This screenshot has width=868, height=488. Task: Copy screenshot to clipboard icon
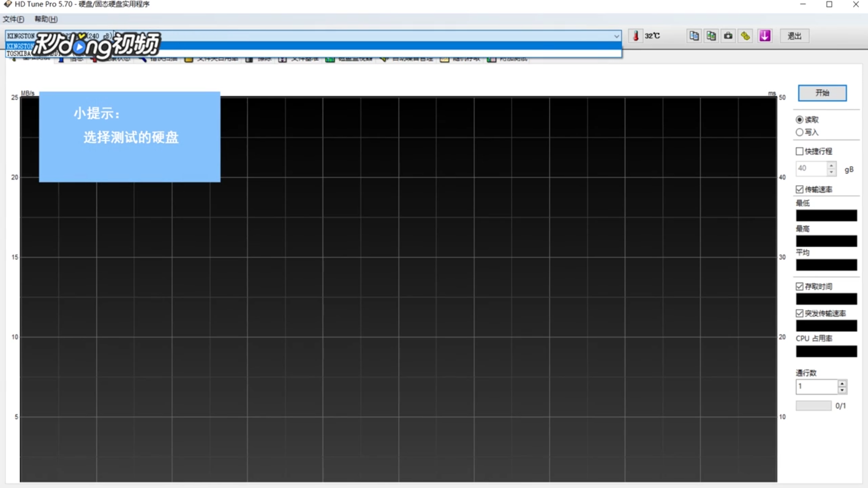711,36
